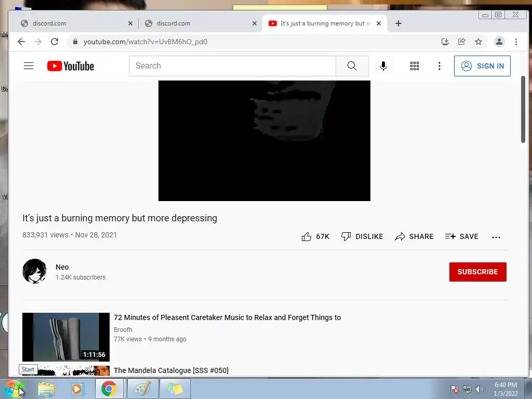Open the Windows Start menu

tap(14, 389)
